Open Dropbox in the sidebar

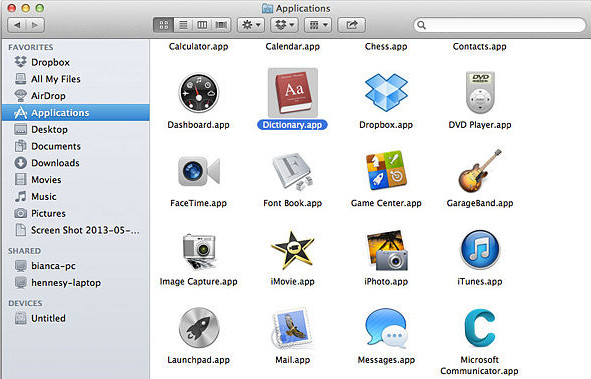(x=75, y=62)
